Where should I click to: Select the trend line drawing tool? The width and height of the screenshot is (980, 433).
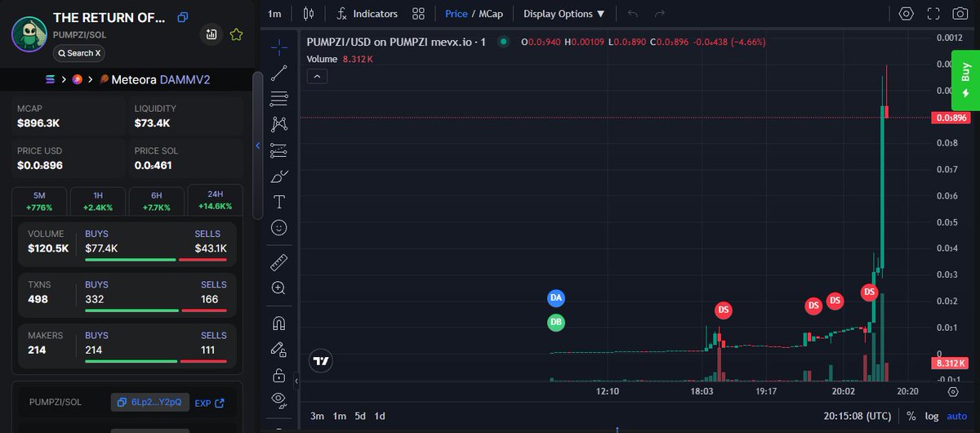[278, 72]
